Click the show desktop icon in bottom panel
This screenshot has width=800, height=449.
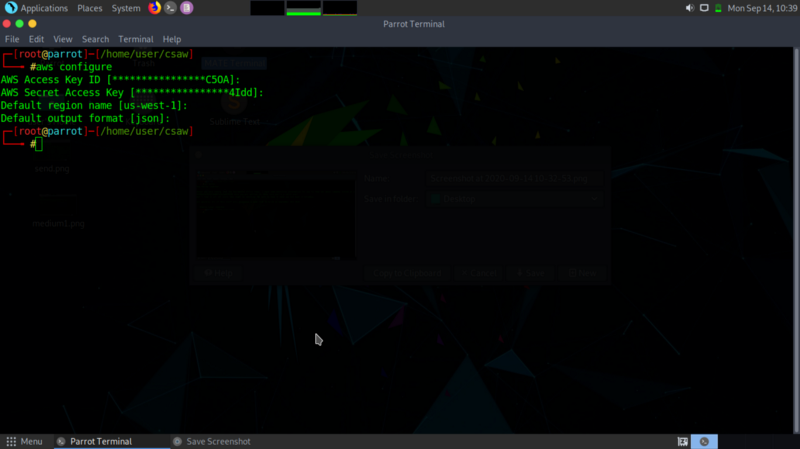coord(683,441)
